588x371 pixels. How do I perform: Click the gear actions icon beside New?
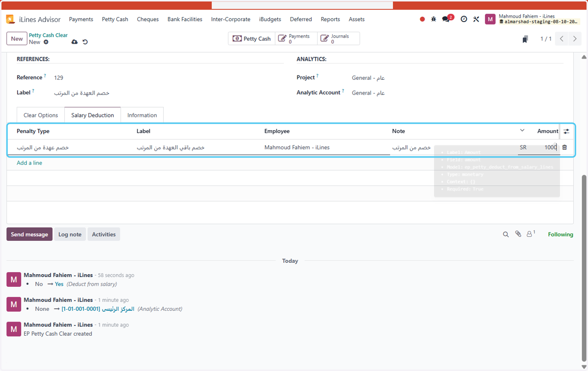point(46,42)
